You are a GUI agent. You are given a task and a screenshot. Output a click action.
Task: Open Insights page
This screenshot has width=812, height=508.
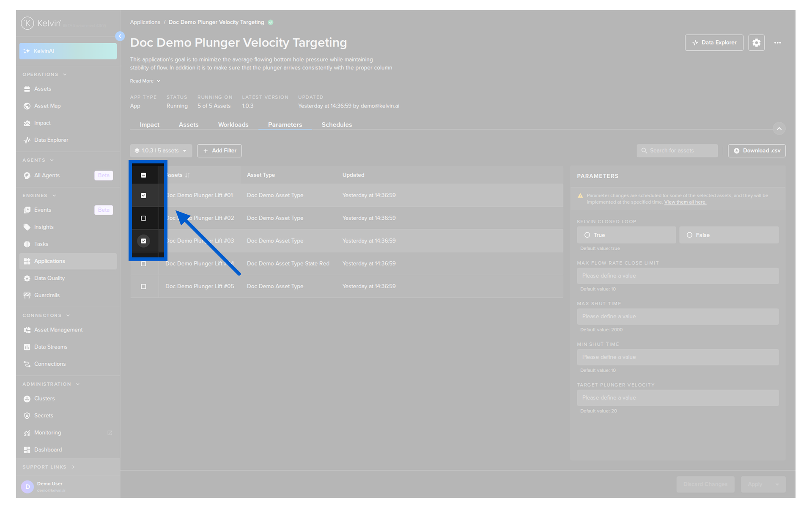tap(44, 227)
